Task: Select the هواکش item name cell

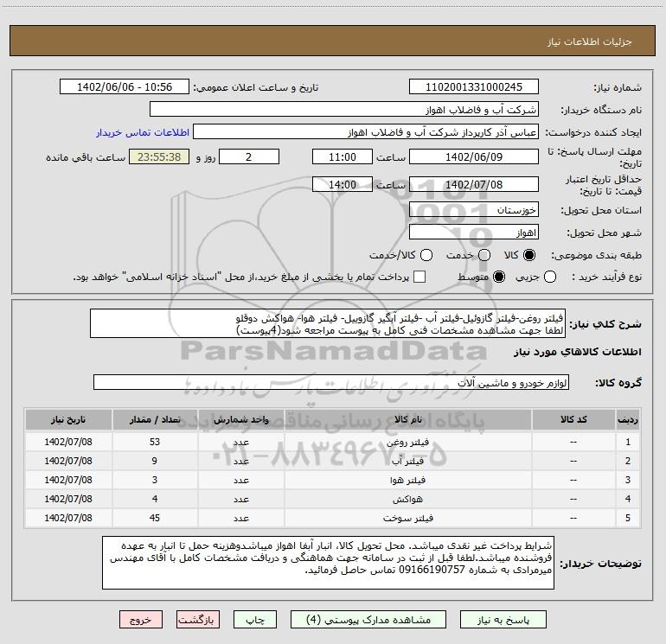Action: [407, 499]
